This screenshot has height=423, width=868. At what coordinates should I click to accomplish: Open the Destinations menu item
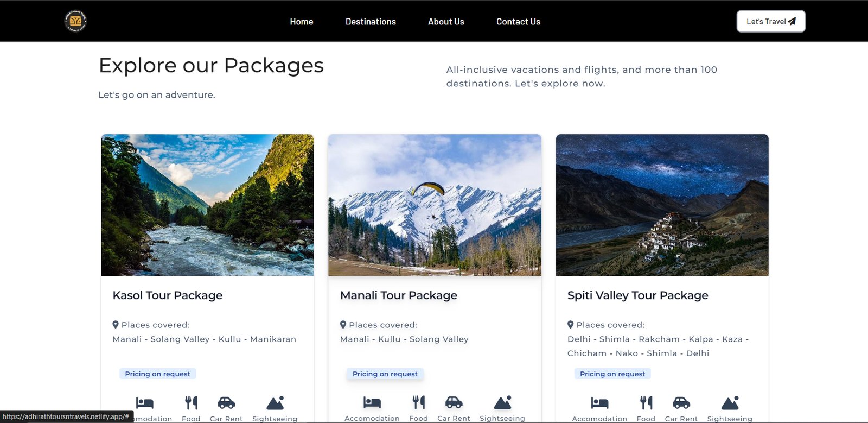[371, 22]
